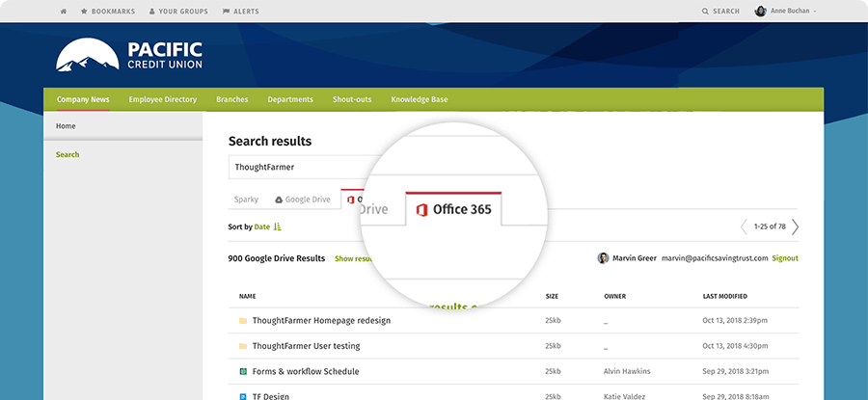Open the Shout-outs tab
The width and height of the screenshot is (868, 400).
click(352, 99)
